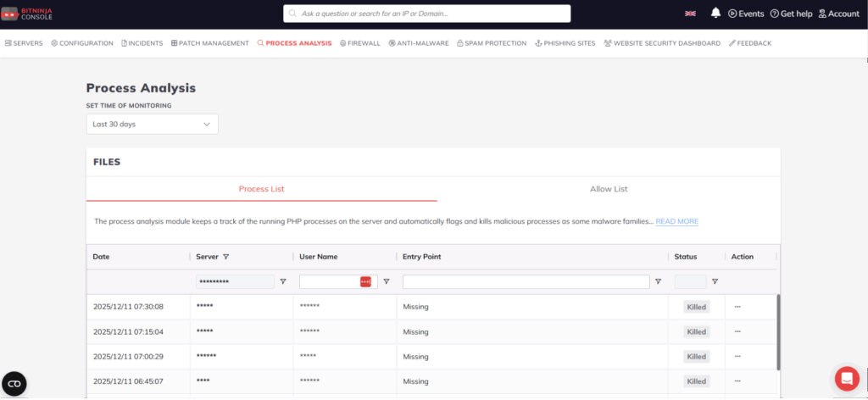This screenshot has width=868, height=400.
Task: Go to Anti-Malware section
Action: click(419, 43)
